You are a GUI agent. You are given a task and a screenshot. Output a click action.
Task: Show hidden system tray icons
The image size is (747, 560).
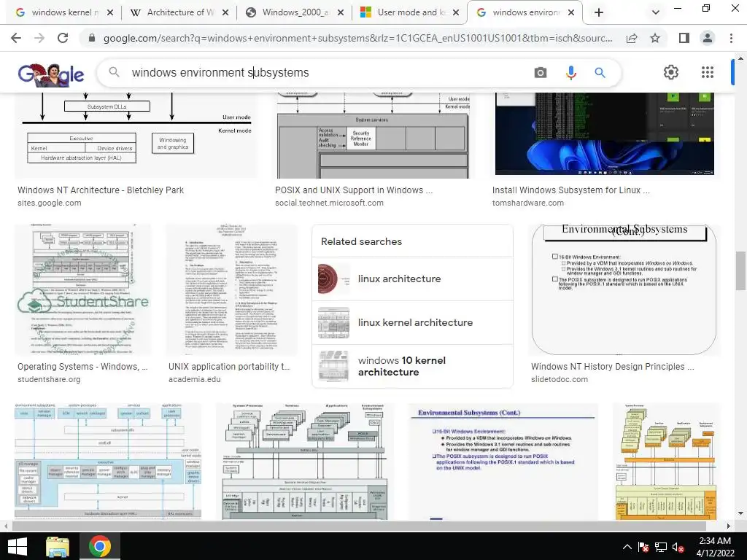point(627,547)
